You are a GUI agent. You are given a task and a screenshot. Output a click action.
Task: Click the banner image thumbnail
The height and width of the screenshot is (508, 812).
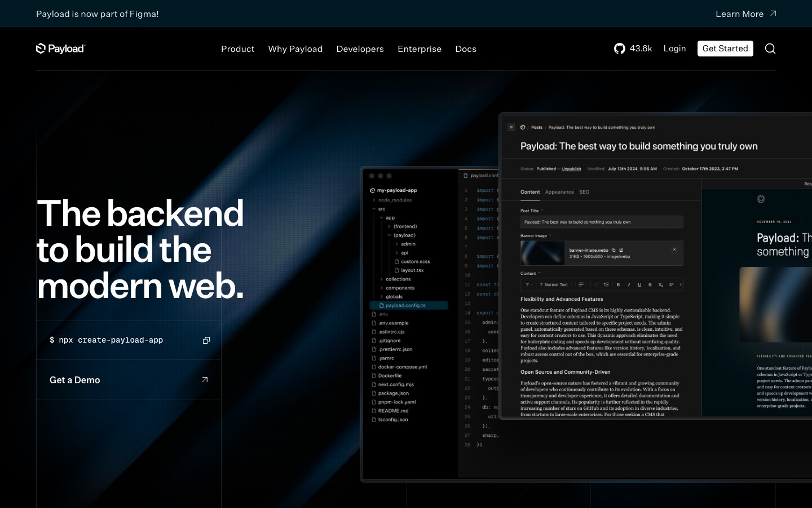pos(542,253)
